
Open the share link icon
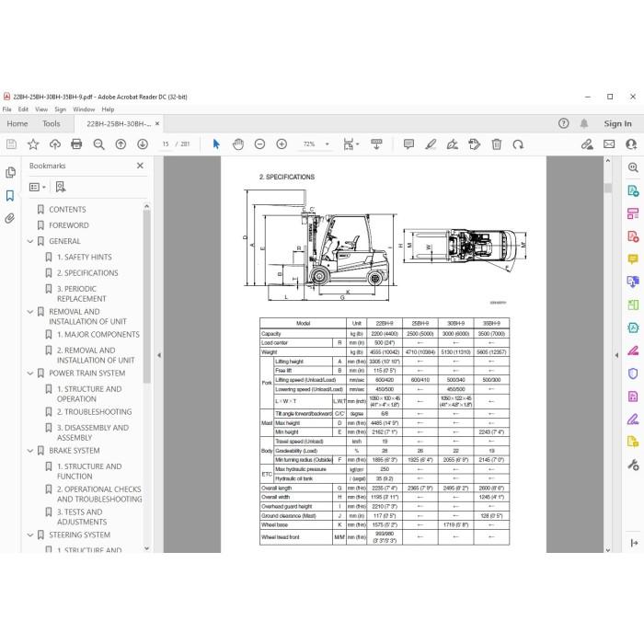coord(587,144)
